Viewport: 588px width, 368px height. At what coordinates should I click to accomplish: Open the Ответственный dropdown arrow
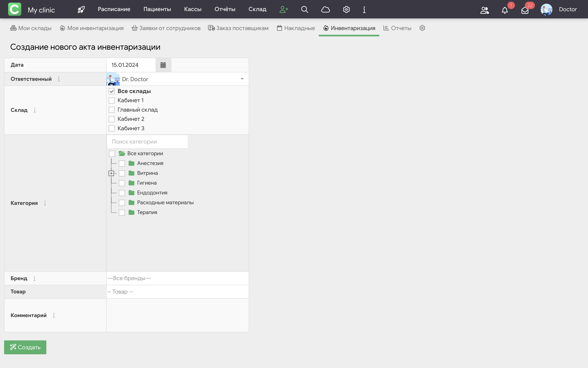pyautogui.click(x=242, y=79)
